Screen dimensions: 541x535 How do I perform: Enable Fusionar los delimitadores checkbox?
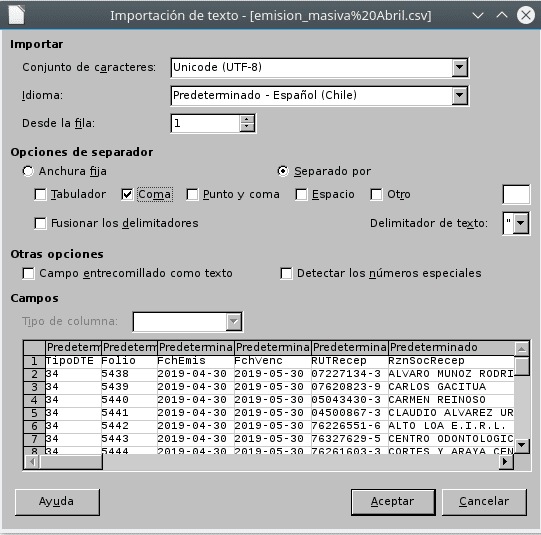point(40,224)
